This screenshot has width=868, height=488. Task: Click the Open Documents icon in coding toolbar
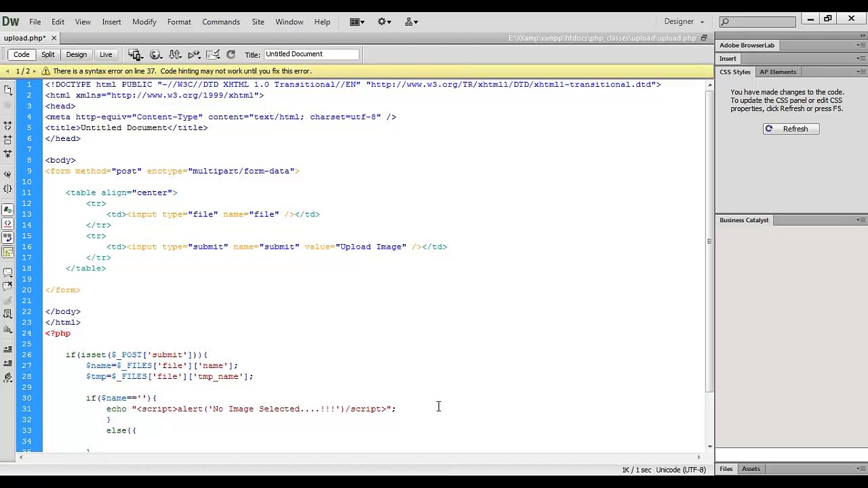pos(7,89)
